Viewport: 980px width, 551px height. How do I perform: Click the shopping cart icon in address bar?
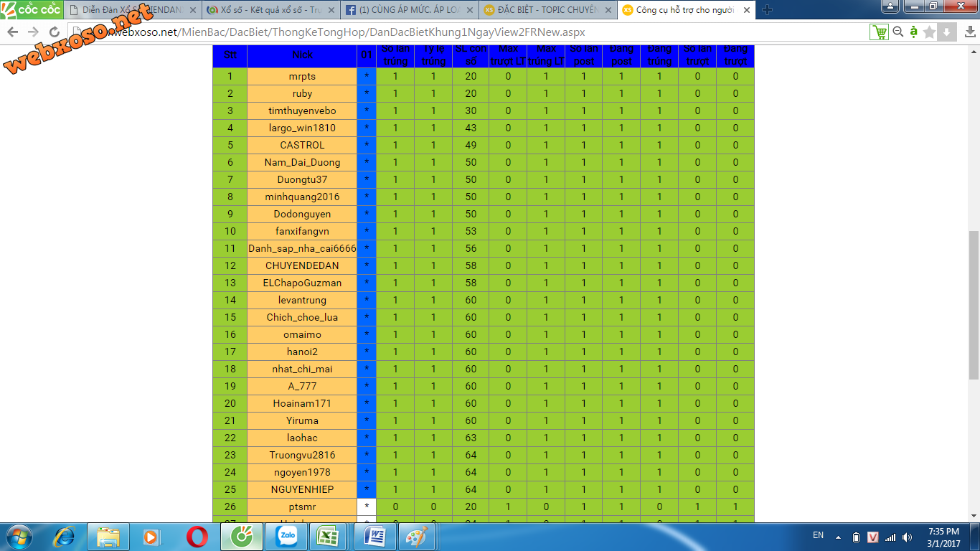878,32
